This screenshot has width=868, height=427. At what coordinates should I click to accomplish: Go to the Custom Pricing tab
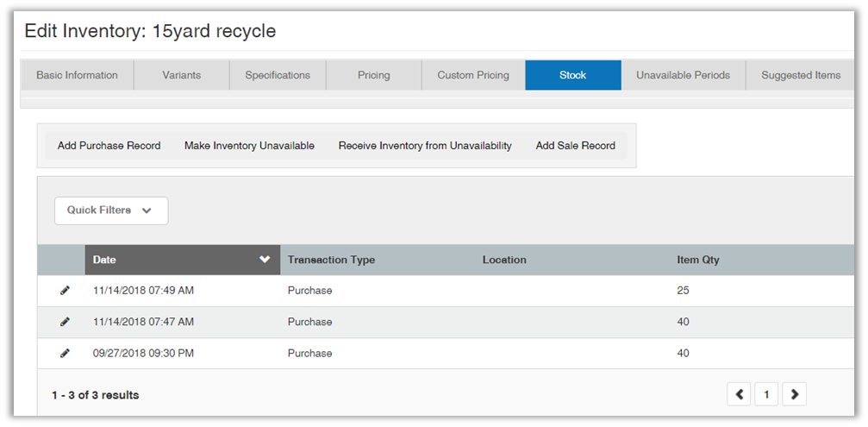click(473, 75)
